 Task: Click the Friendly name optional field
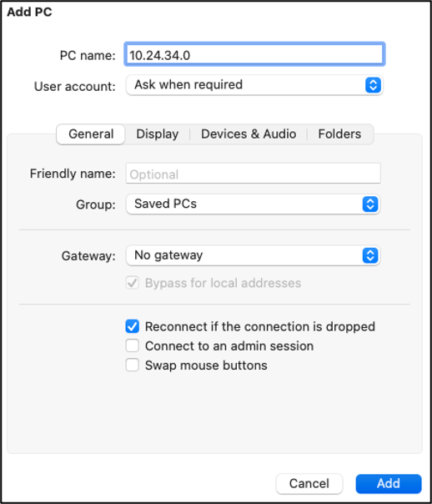tap(253, 174)
